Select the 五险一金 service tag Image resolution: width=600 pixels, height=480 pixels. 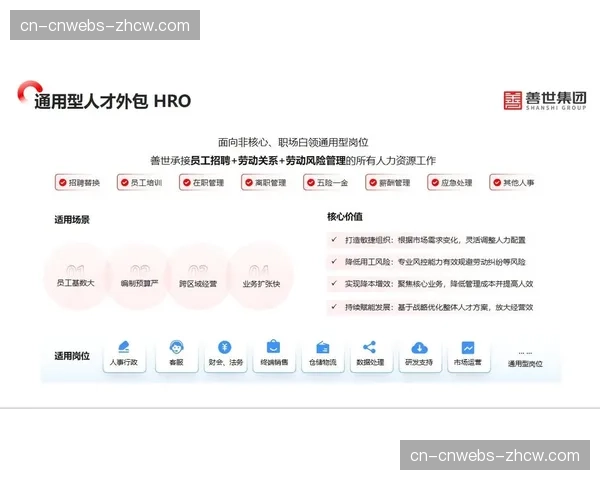tap(328, 183)
